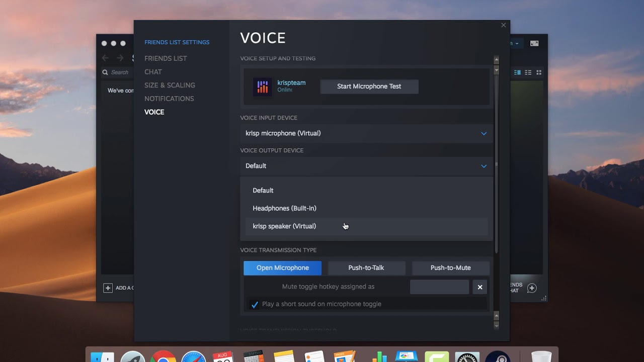
Task: Open Reminders from the dock
Action: 314,357
